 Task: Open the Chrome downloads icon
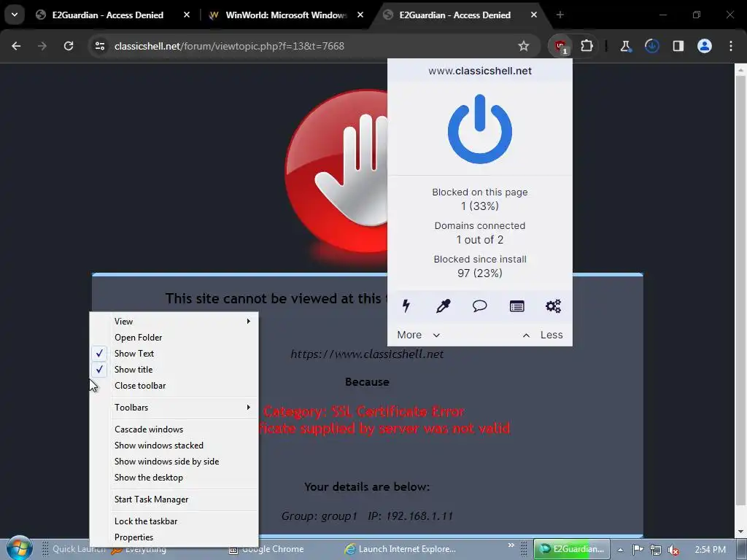tap(651, 46)
